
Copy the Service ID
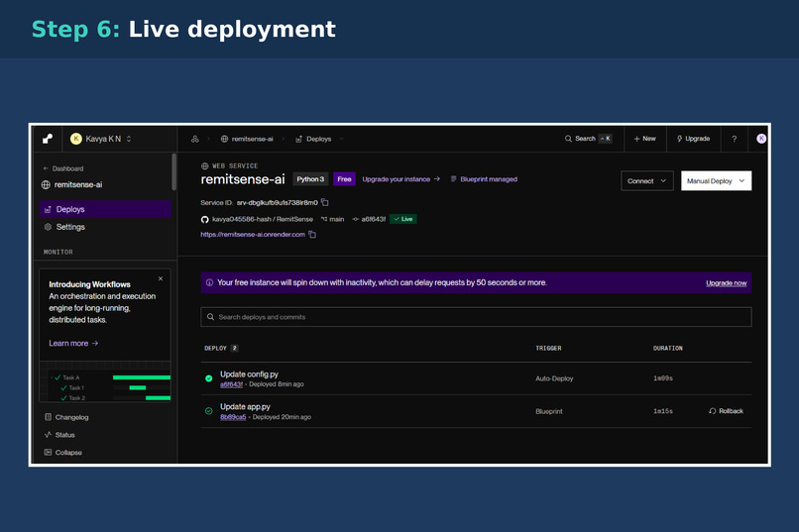point(324,203)
